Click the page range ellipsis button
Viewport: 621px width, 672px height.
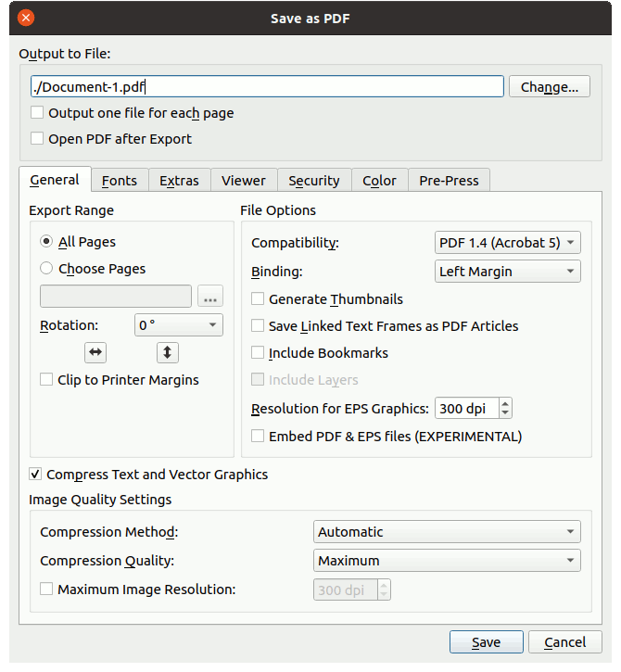[210, 298]
